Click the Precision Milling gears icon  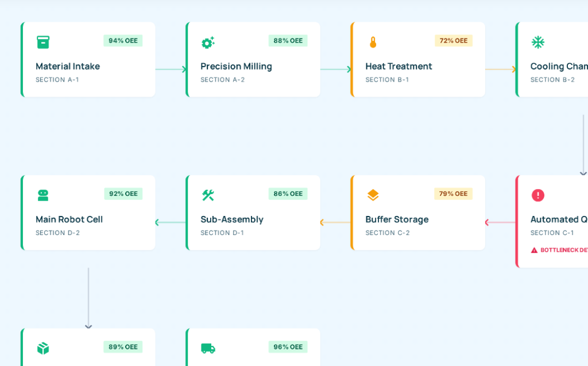[208, 42]
